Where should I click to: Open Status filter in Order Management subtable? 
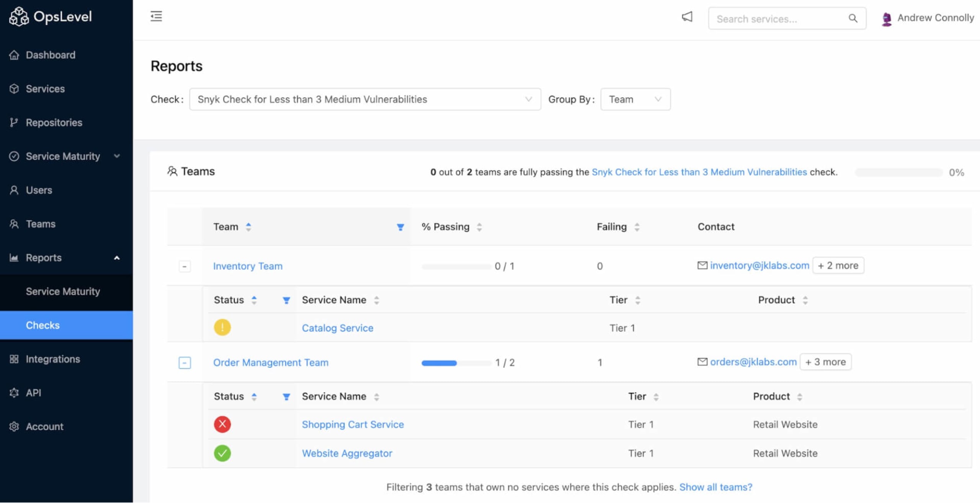pos(286,397)
